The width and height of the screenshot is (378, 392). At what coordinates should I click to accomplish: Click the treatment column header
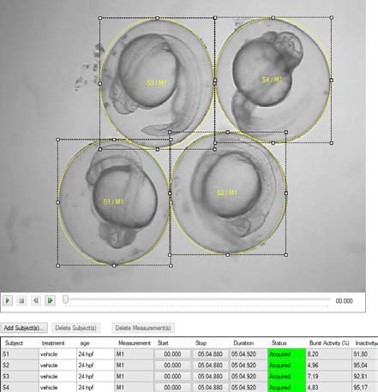click(53, 343)
